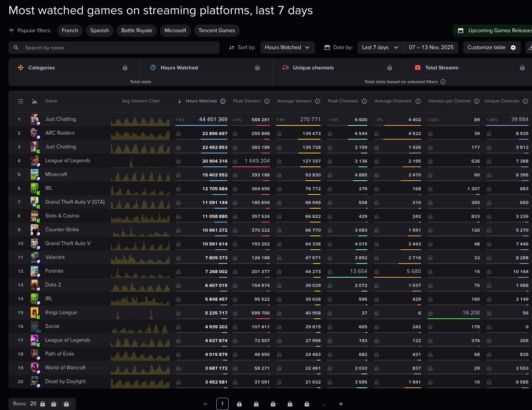Click the Hours Watched clock icon
The image size is (532, 410).
(153, 68)
